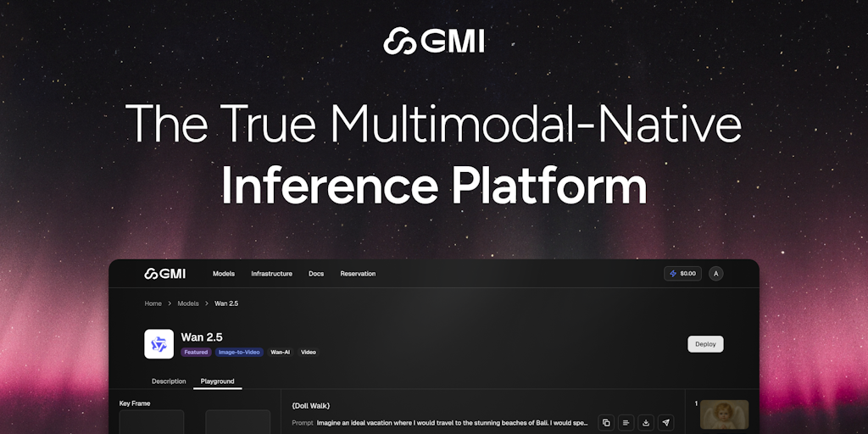Open the Infrastructure menu
This screenshot has height=434, width=868.
[271, 274]
